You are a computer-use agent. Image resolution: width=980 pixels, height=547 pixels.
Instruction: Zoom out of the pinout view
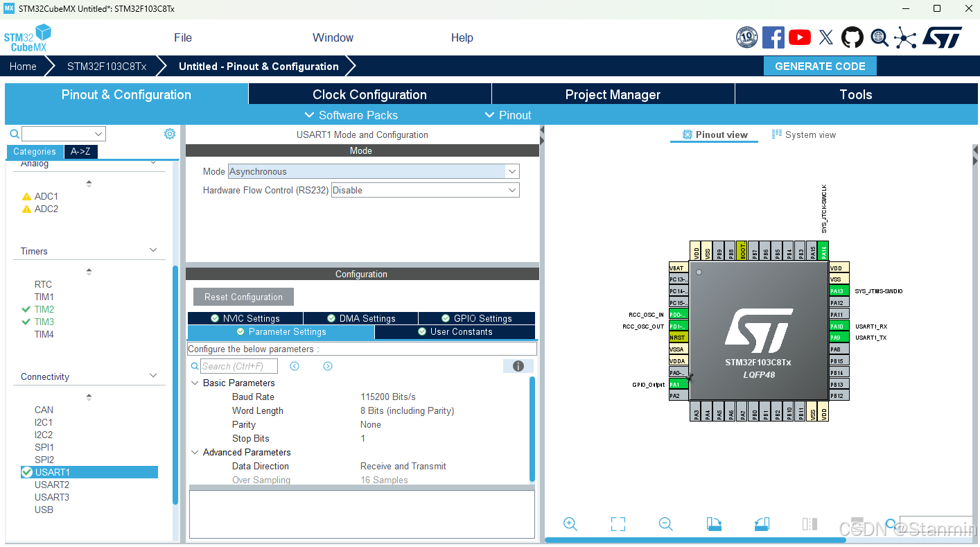666,524
